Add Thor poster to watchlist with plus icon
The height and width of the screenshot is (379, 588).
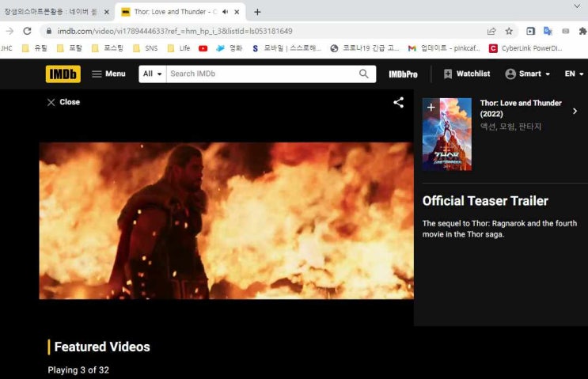(431, 107)
